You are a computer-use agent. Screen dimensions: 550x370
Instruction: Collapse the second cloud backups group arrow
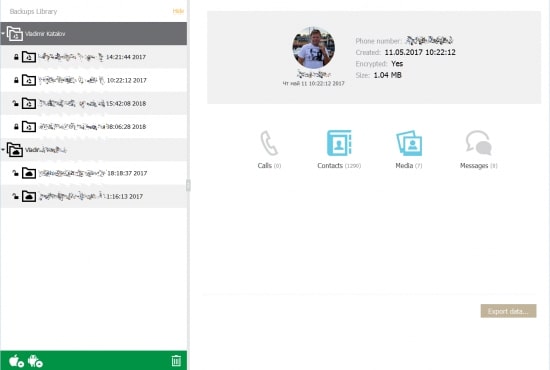[x=3, y=150]
